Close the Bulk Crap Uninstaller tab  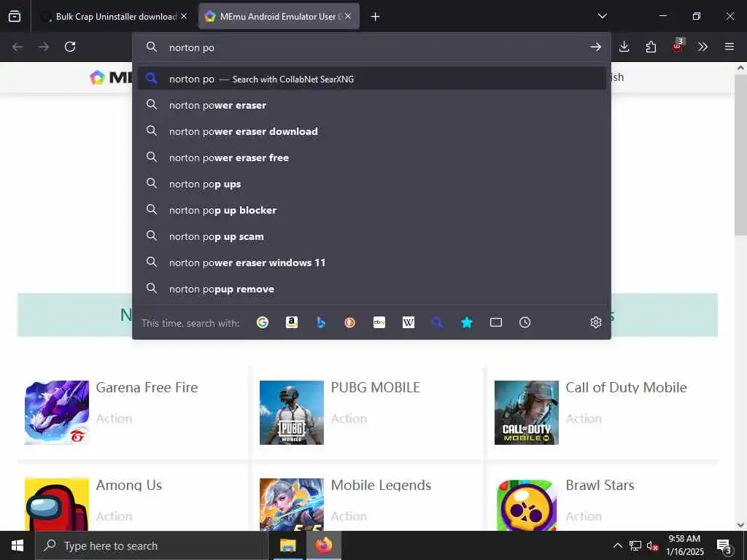click(x=184, y=16)
